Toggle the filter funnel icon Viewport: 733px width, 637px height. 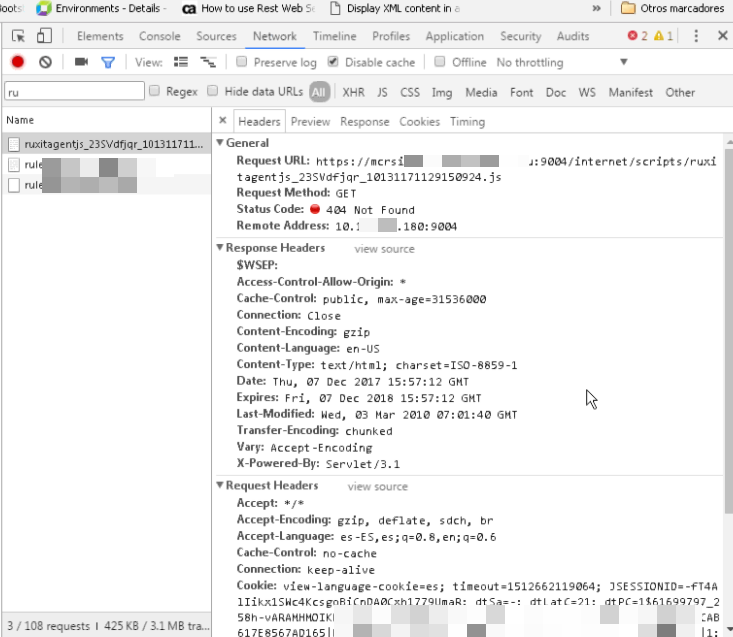(x=108, y=62)
